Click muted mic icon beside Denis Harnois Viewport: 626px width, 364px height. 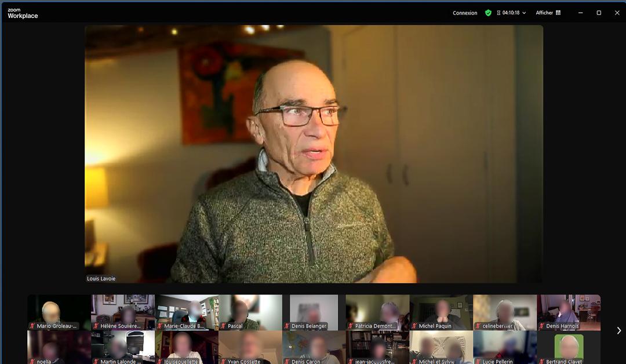coord(542,326)
